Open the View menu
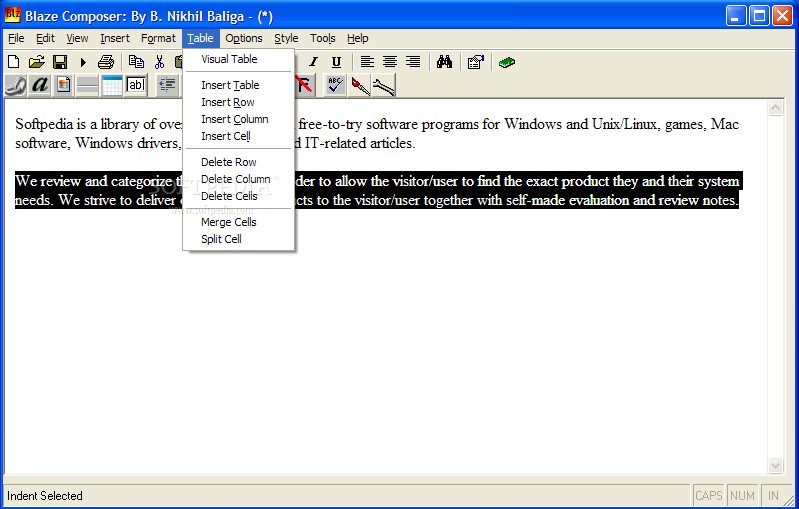Viewport: 799px width, 509px height. click(77, 38)
